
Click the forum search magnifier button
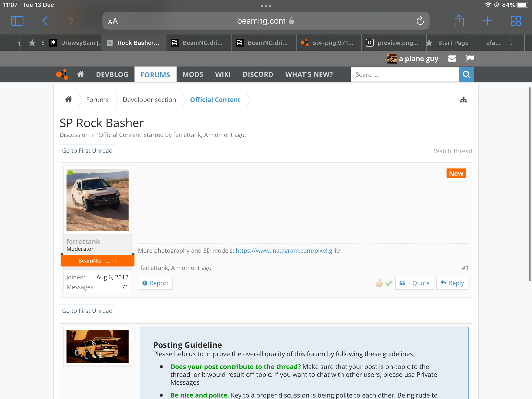click(x=466, y=74)
